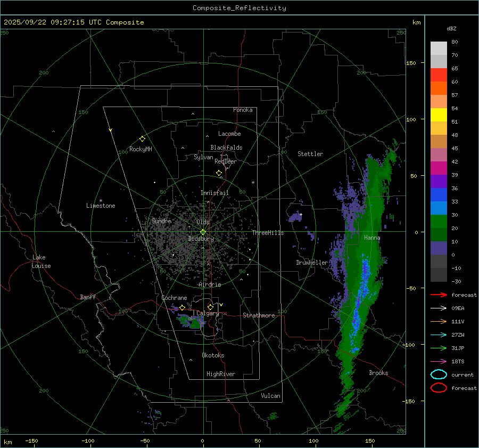This screenshot has height=448, width=479.
Task: Click the Hanna label on the storm band
Action: coord(372,238)
